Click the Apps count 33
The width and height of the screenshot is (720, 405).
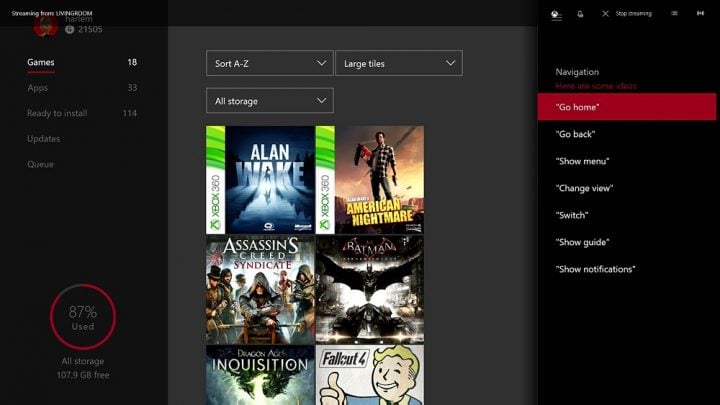(132, 88)
